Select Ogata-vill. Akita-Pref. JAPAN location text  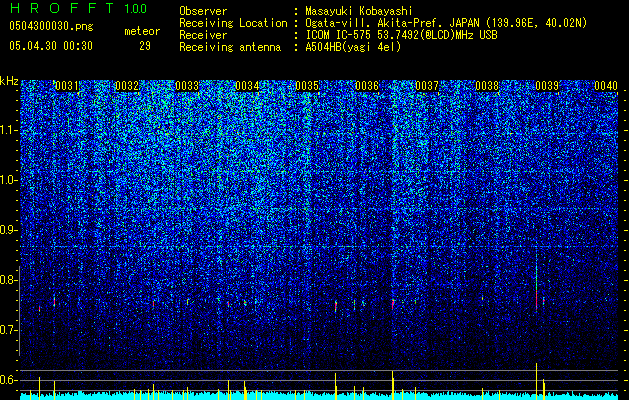click(446, 23)
